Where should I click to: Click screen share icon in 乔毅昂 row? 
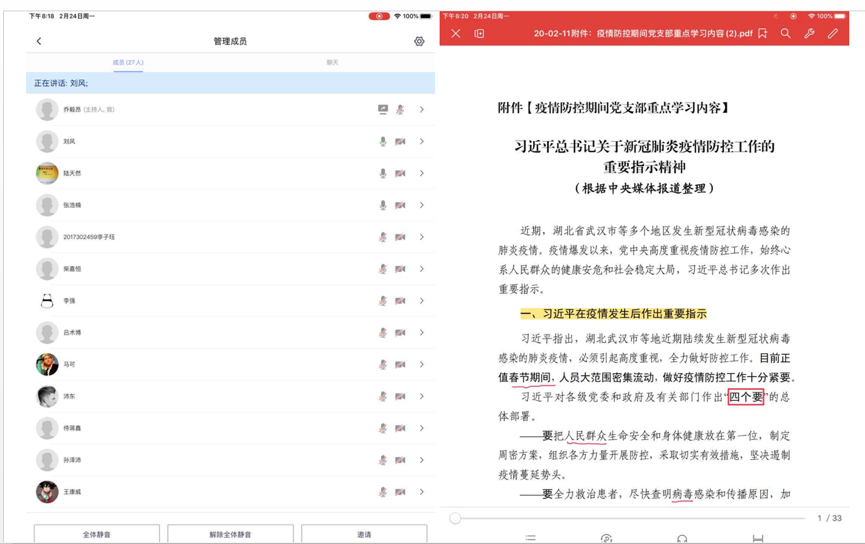[x=382, y=110]
